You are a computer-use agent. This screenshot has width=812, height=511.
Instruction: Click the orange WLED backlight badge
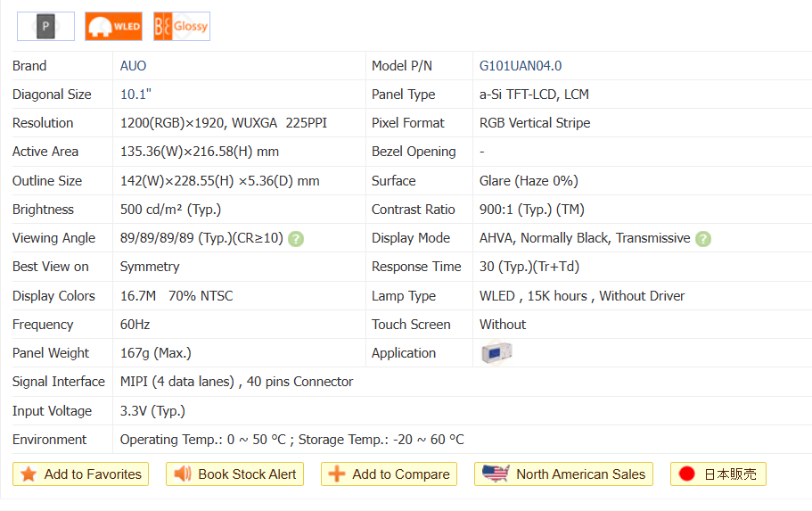click(113, 27)
